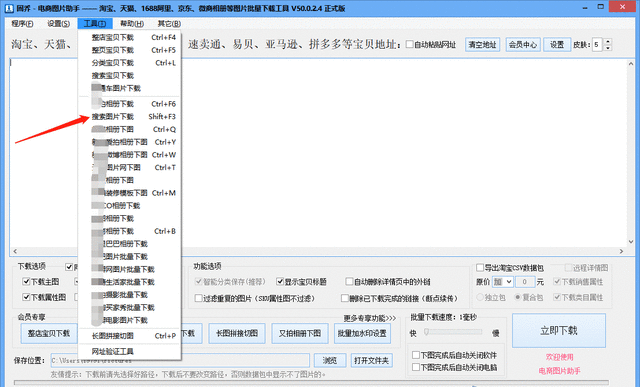Uncheck the 下载主图 checkbox
The image size is (640, 387).
pos(26,282)
